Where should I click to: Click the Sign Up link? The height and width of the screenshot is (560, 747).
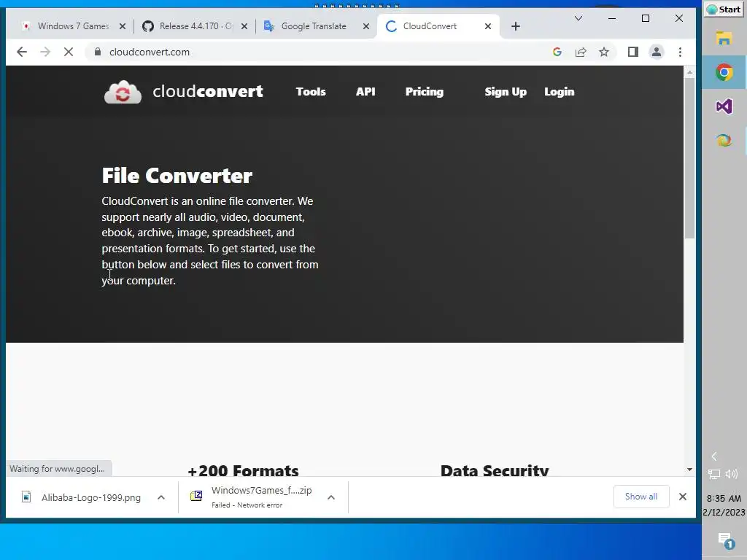coord(506,91)
